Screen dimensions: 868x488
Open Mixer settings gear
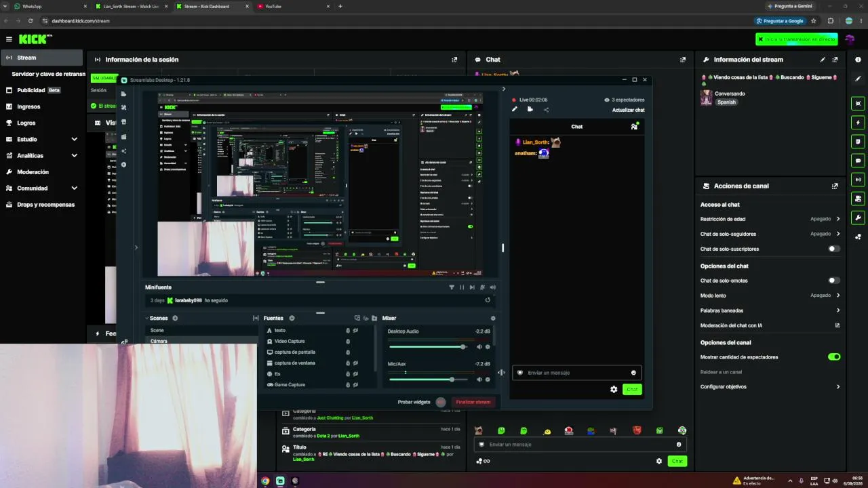tap(493, 318)
